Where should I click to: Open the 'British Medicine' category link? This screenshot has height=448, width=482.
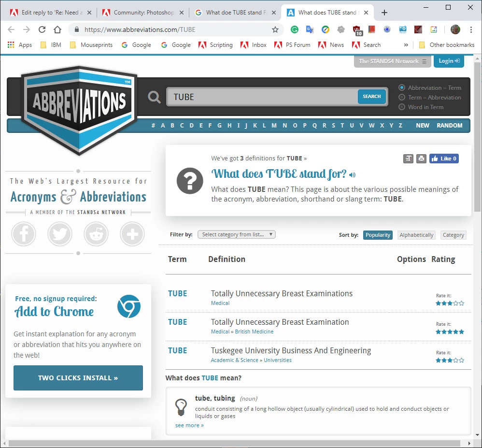tap(254, 332)
